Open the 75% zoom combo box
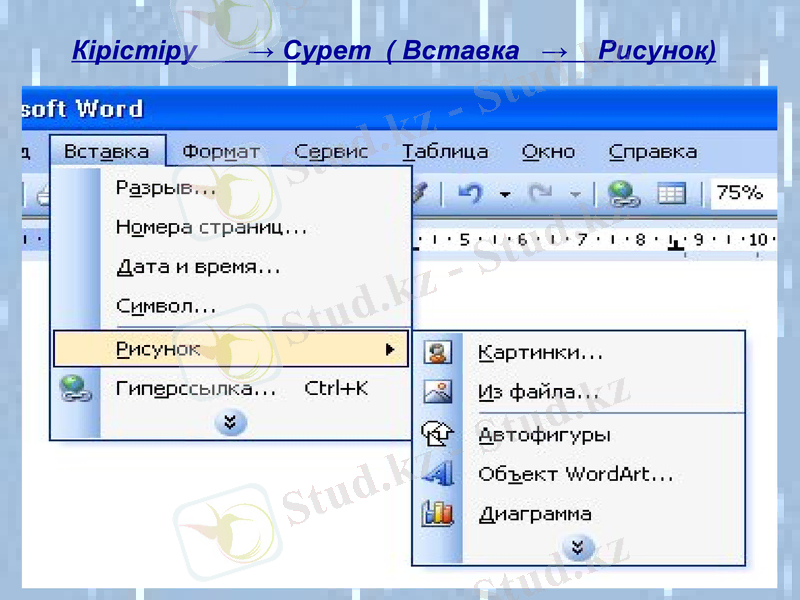The width and height of the screenshot is (800, 600). pyautogui.click(x=742, y=192)
